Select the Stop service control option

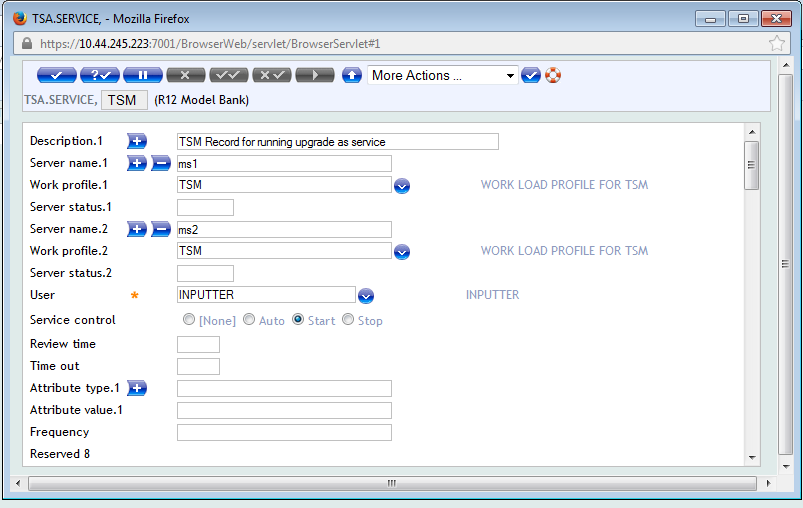pyautogui.click(x=348, y=320)
